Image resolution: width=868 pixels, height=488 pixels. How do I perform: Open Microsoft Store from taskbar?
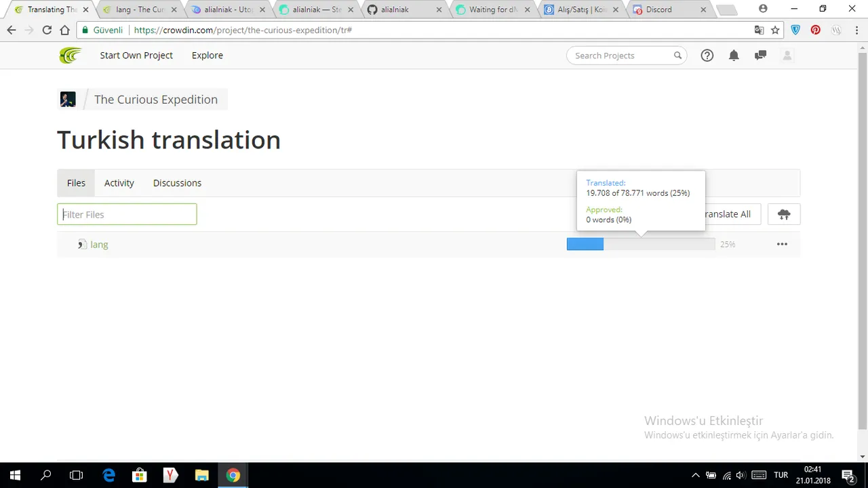tap(139, 475)
